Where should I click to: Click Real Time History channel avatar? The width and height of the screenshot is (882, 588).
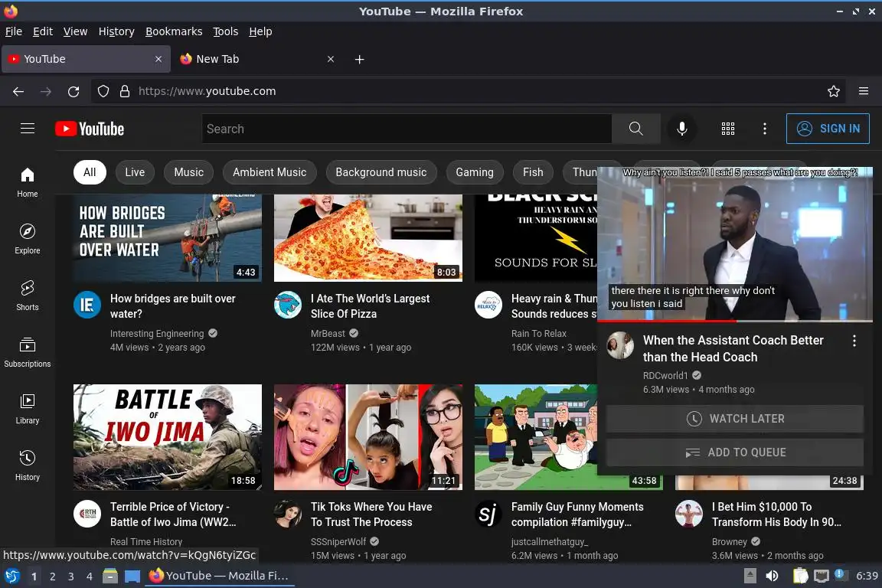[x=87, y=513]
